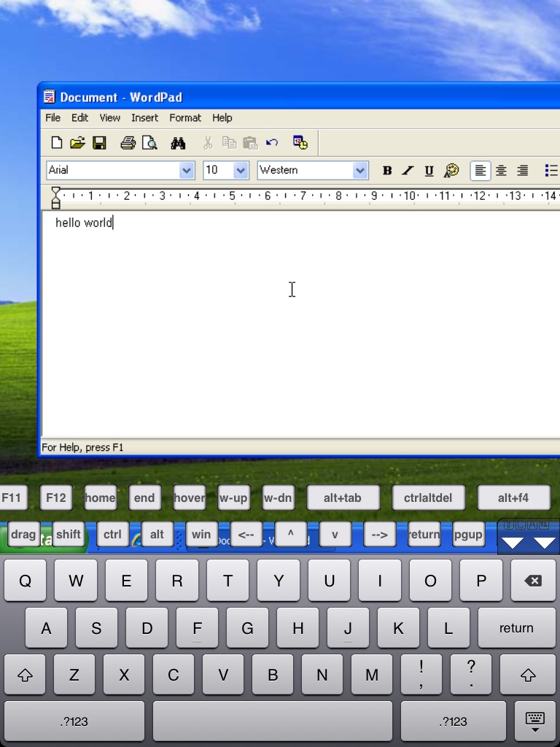The image size is (560, 747).
Task: Open Print Preview from the toolbar
Action: coord(149,143)
